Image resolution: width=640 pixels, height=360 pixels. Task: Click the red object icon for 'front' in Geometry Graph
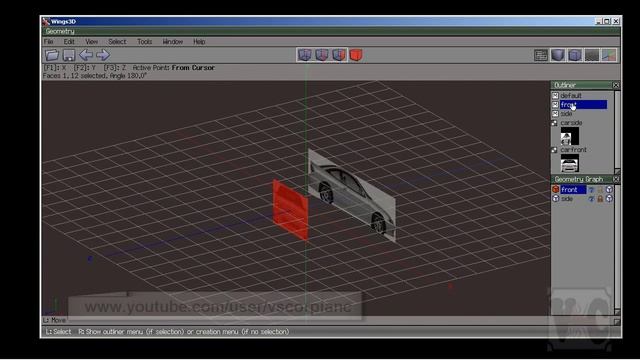(x=556, y=189)
